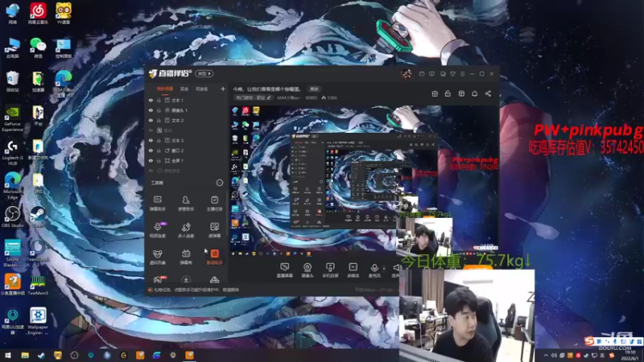The width and height of the screenshot is (644, 362).
Task: Open the 读弹幕 read-danmaku tool
Action: tap(214, 230)
